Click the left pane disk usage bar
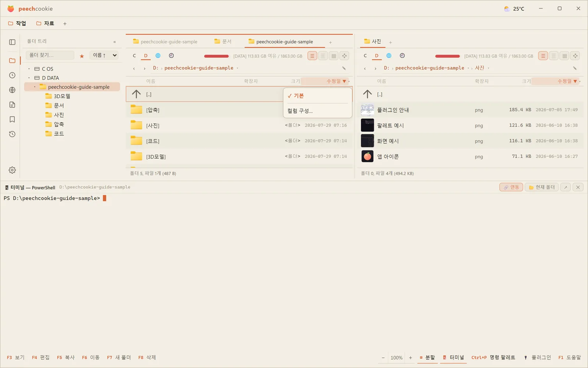Image resolution: width=588 pixels, height=368 pixels. pos(216,56)
